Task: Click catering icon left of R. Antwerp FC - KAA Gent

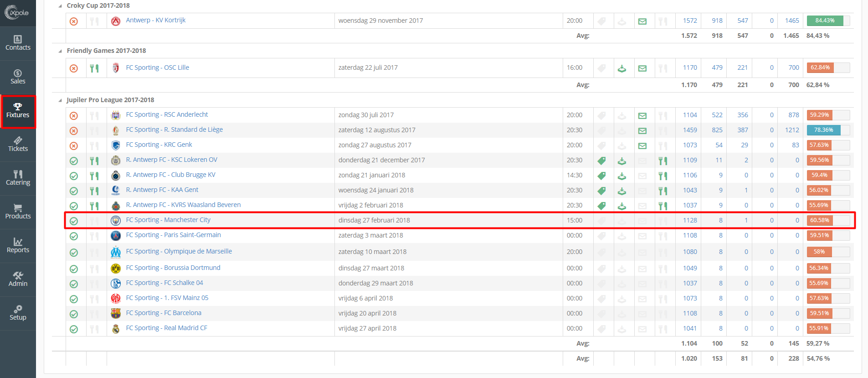Action: tap(94, 191)
